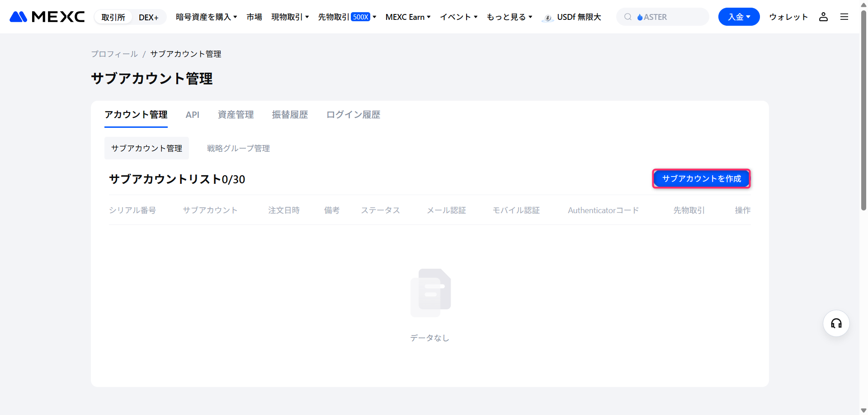868x415 pixels.
Task: Switch to DEX+ mode
Action: [x=149, y=17]
